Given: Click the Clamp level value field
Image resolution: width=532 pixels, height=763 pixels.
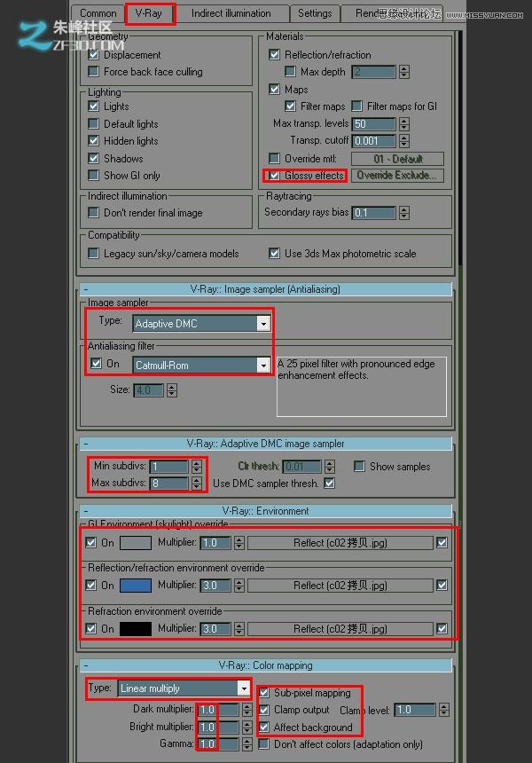Looking at the screenshot, I should coord(414,710).
